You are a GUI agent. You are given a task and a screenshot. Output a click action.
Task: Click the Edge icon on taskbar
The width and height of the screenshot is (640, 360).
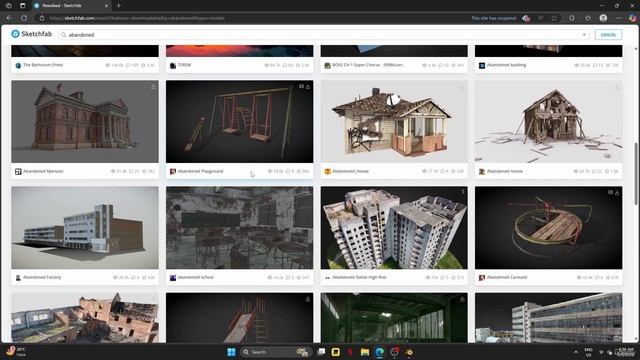coord(380,352)
